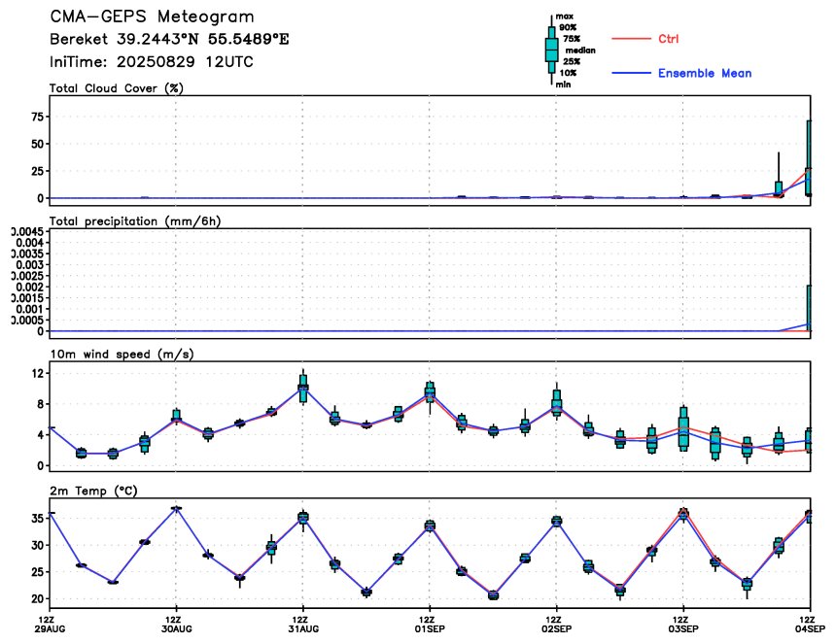Click the Total Cloud Cover (%) panel title

[x=117, y=88]
